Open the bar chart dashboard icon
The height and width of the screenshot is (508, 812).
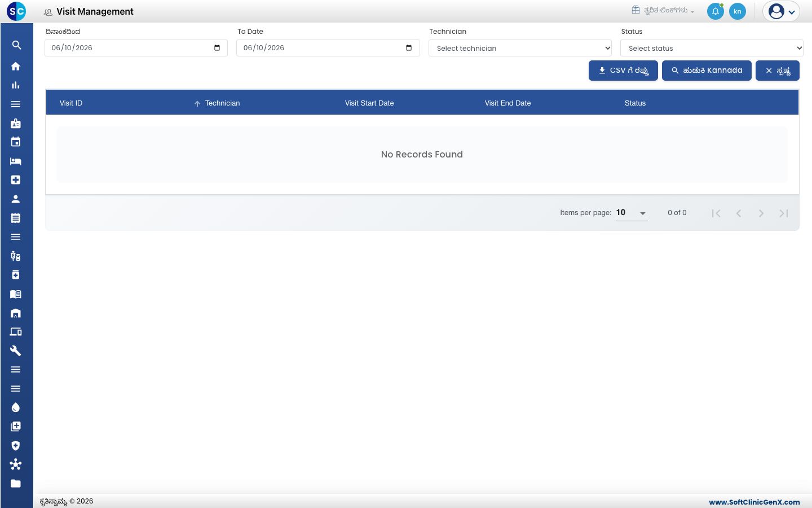click(16, 85)
